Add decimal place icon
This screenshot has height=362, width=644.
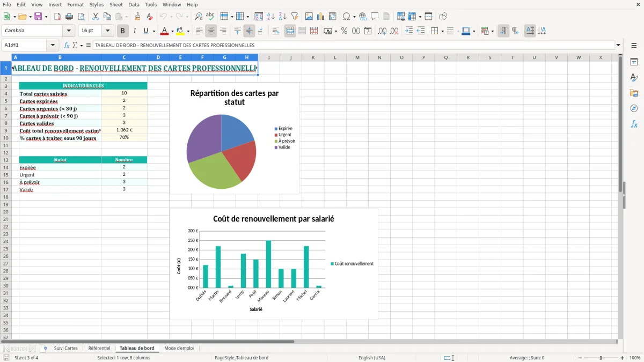(x=382, y=31)
